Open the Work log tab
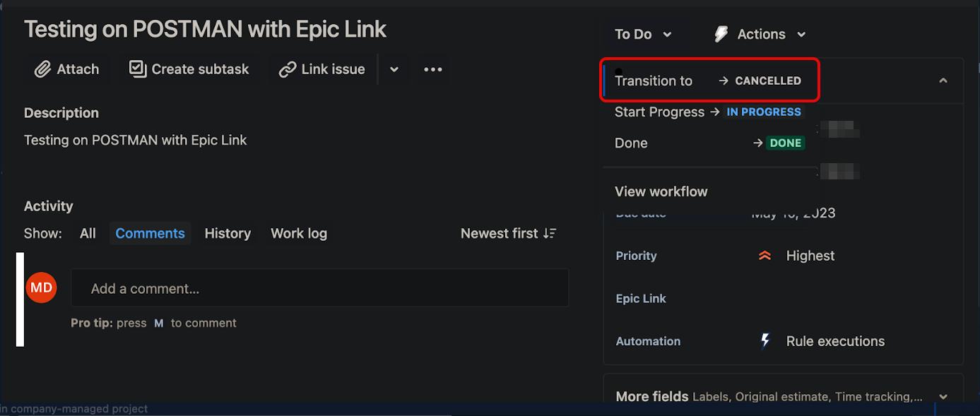 pos(299,233)
